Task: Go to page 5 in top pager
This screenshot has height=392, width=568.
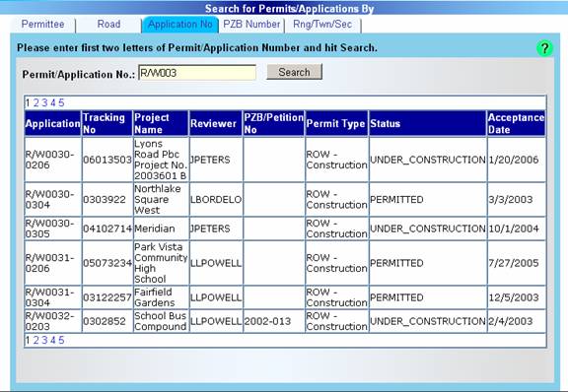Action: [x=61, y=102]
